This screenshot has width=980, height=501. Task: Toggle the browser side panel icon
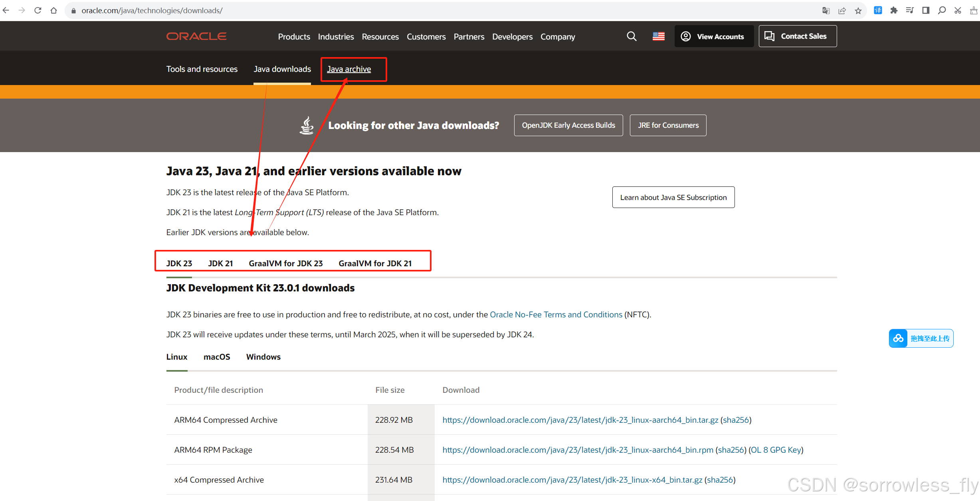point(926,10)
